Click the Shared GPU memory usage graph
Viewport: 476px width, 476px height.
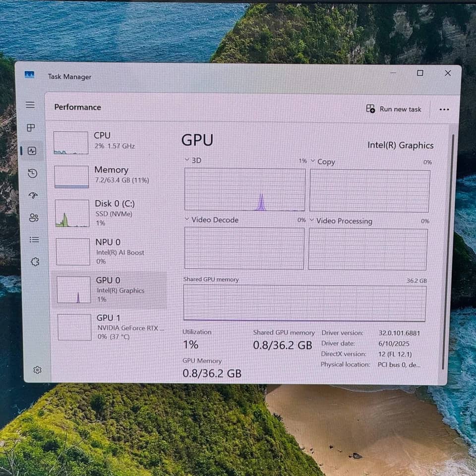click(304, 303)
